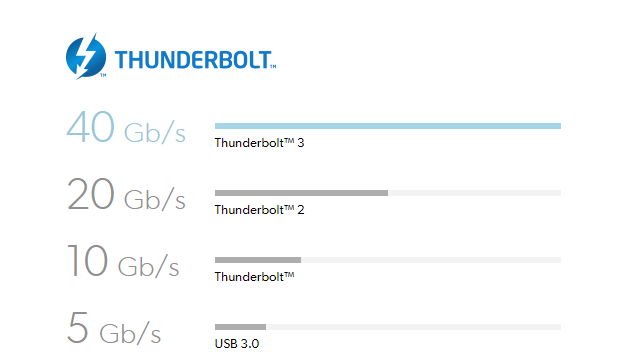Click the large number 40
The width and height of the screenshot is (624, 364).
(91, 127)
